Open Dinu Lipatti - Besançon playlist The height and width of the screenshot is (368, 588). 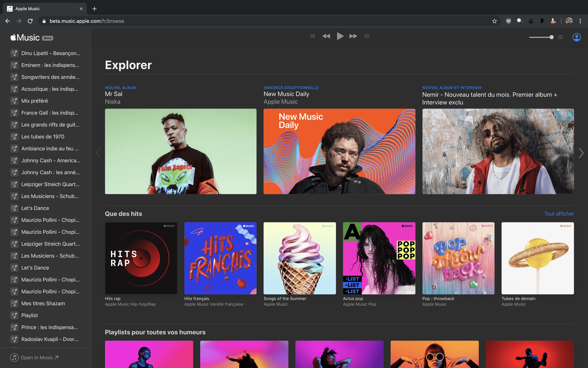point(45,53)
